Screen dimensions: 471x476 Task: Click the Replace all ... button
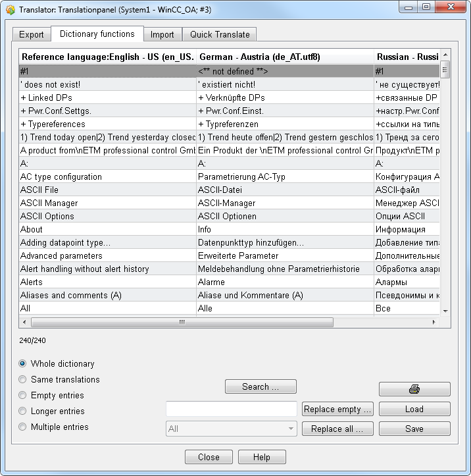(x=337, y=429)
